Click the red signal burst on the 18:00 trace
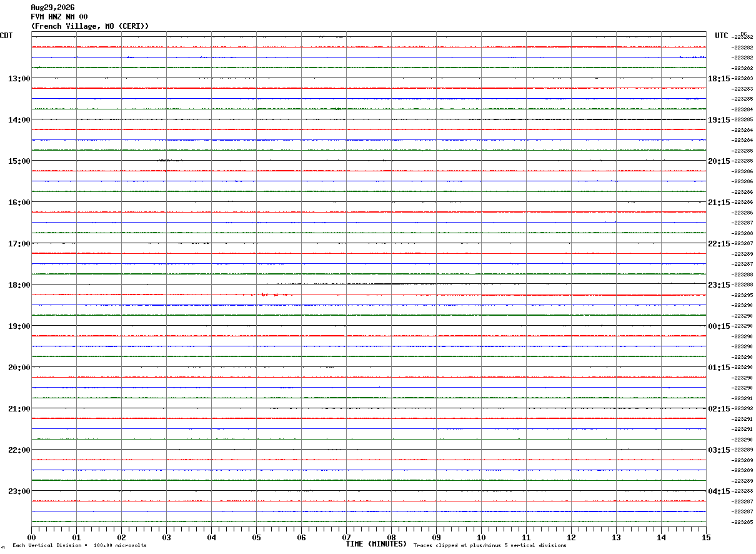The width and height of the screenshot is (756, 554). pos(273,294)
